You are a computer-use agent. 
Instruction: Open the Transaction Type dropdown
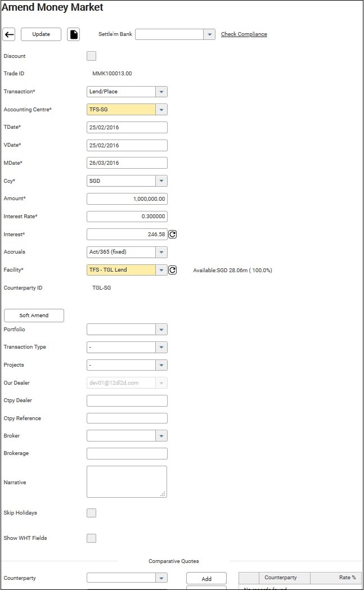[x=161, y=347]
